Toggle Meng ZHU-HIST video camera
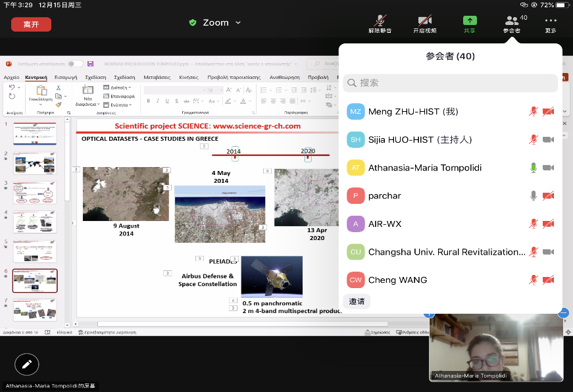 pos(548,111)
